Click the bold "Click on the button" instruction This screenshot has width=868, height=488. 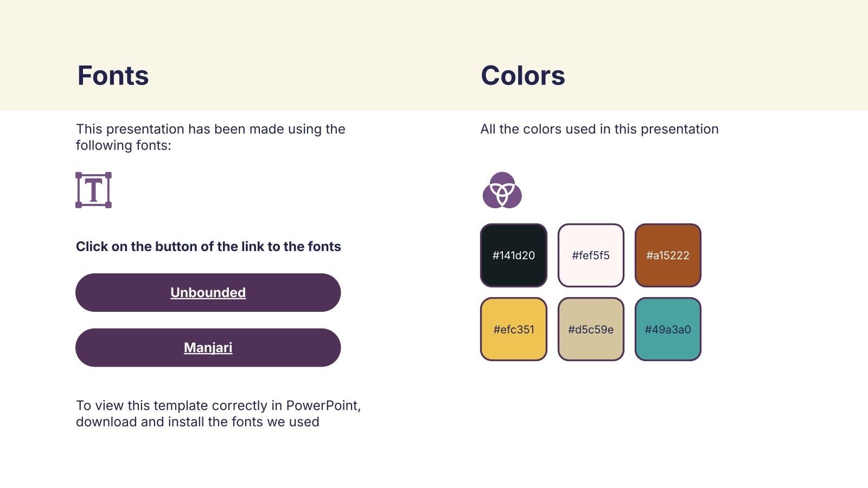[208, 247]
